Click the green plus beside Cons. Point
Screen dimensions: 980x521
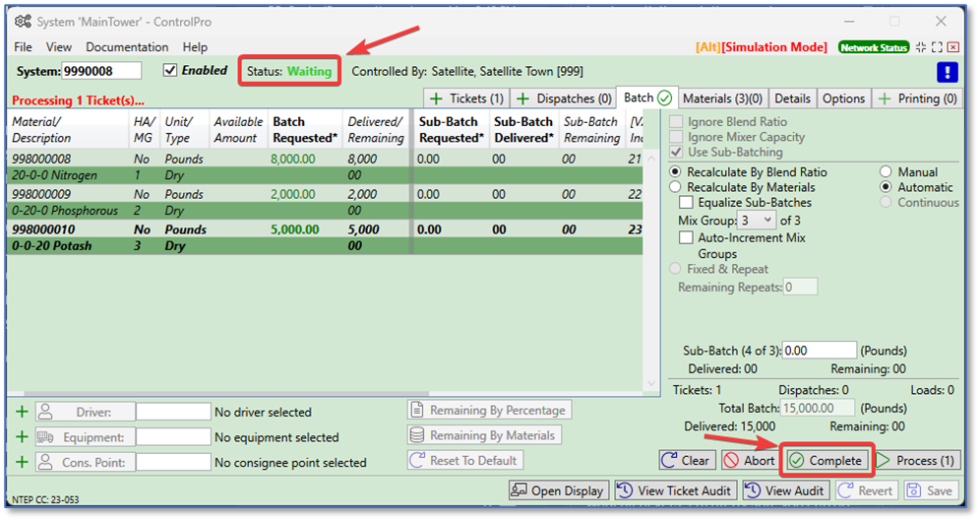click(22, 462)
